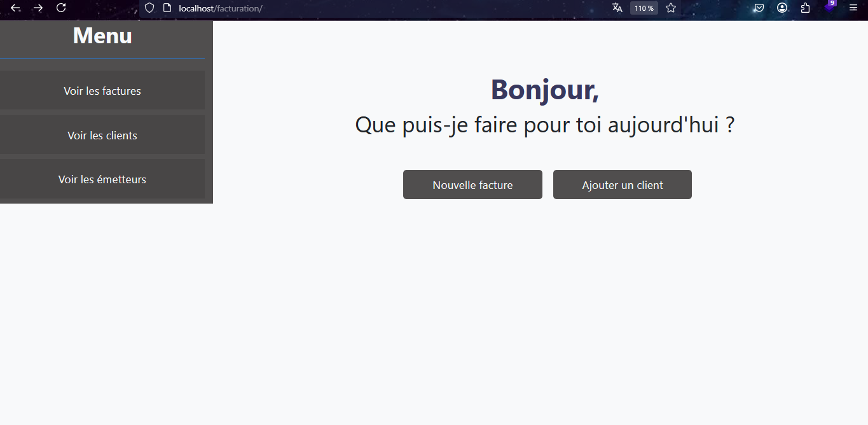Go forward to the next page

point(38,8)
